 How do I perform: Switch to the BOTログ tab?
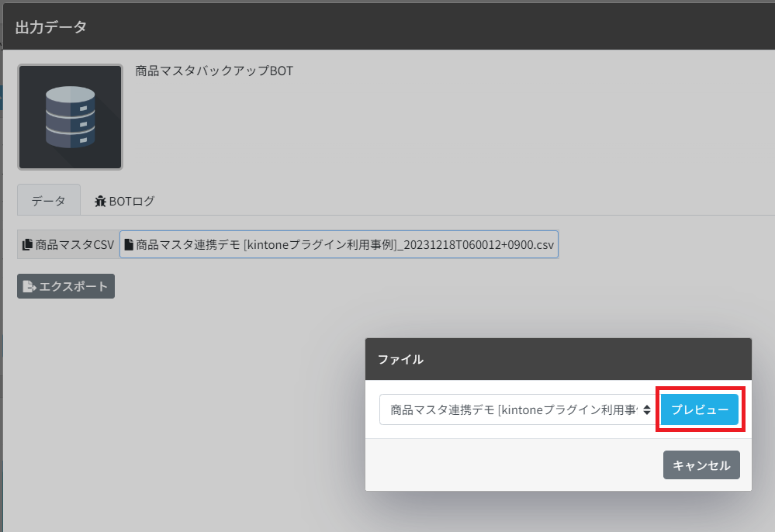pyautogui.click(x=125, y=201)
